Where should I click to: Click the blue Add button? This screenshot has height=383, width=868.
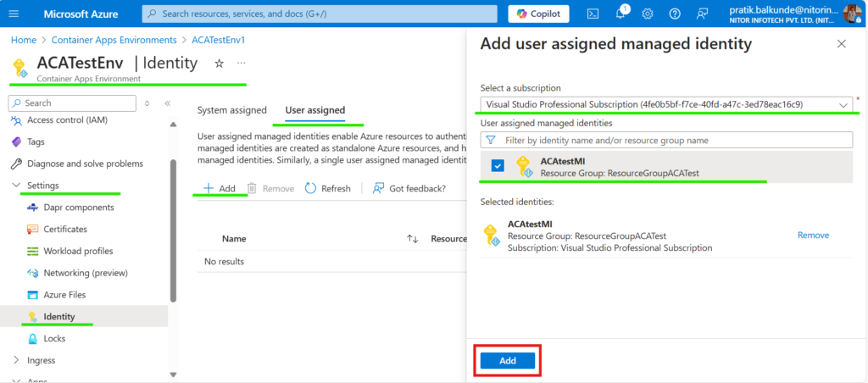click(x=508, y=361)
